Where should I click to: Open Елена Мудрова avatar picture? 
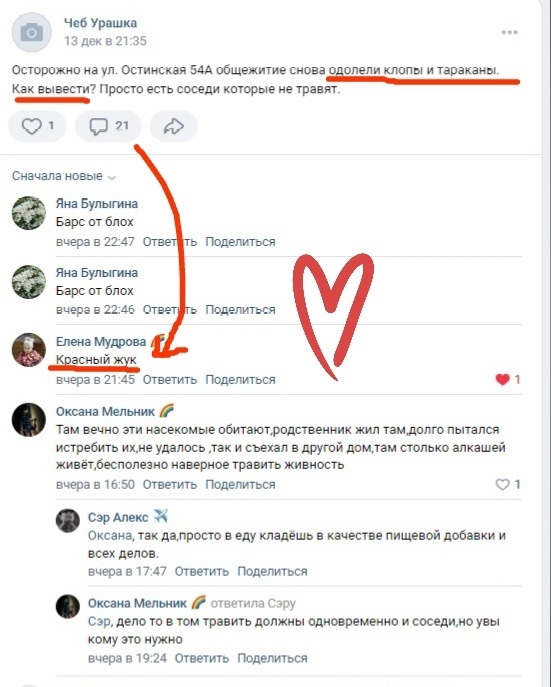pyautogui.click(x=29, y=350)
